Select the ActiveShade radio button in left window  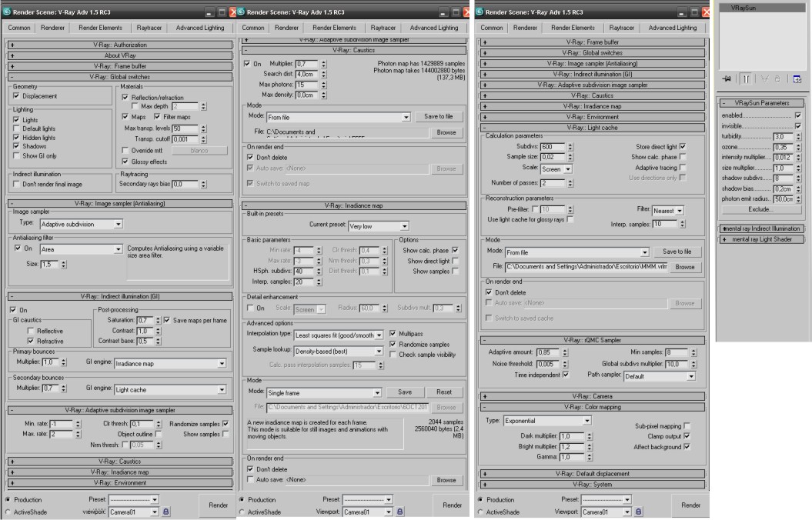tap(8, 512)
